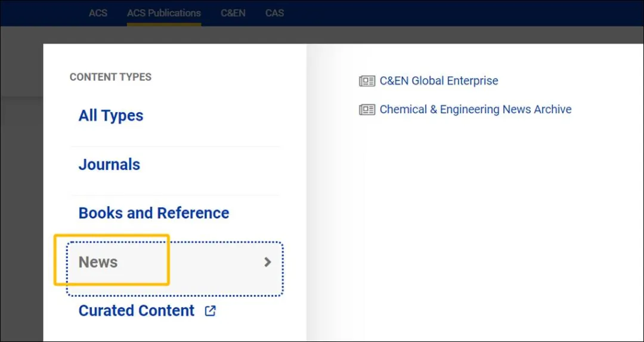Screen dimensions: 644x342
Task: Click the CONTENT TYPES heading text
Action: tap(110, 77)
